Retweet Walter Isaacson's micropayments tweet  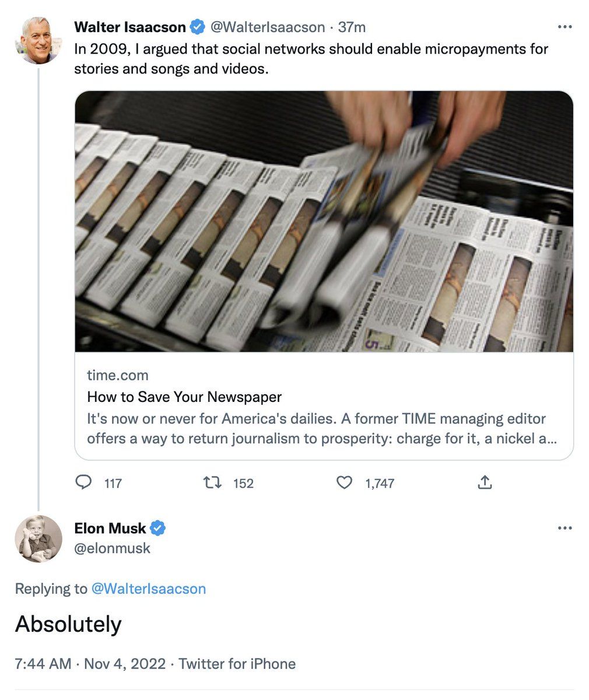[212, 483]
